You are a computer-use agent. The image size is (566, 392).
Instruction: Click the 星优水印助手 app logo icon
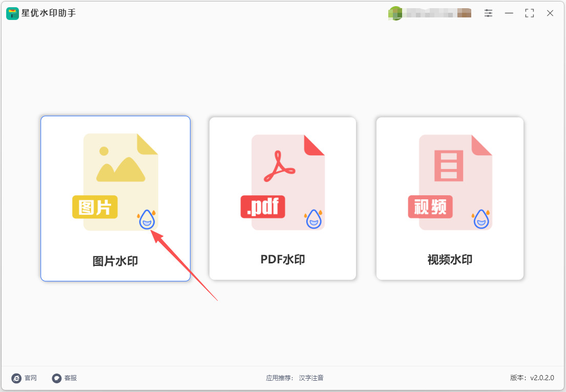12,13
